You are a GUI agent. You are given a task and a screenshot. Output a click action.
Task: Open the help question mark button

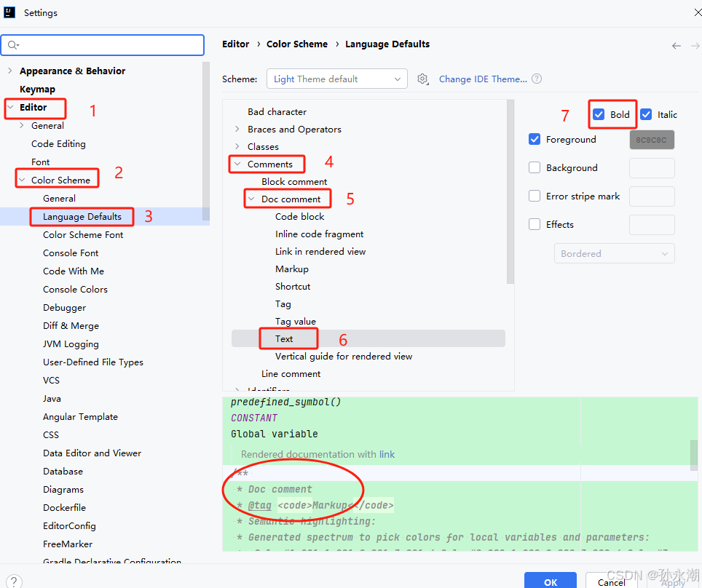pos(13,581)
